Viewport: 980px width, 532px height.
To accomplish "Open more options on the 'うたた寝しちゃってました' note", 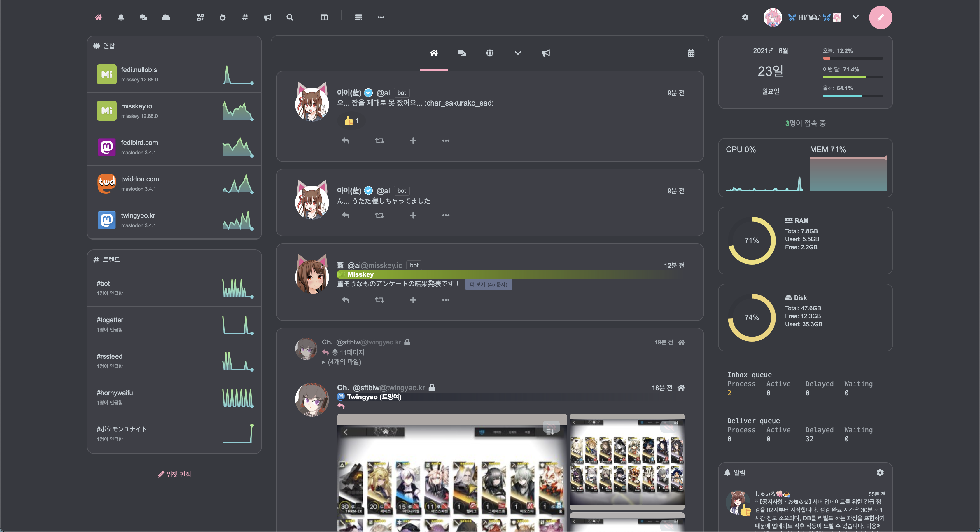I will point(446,215).
